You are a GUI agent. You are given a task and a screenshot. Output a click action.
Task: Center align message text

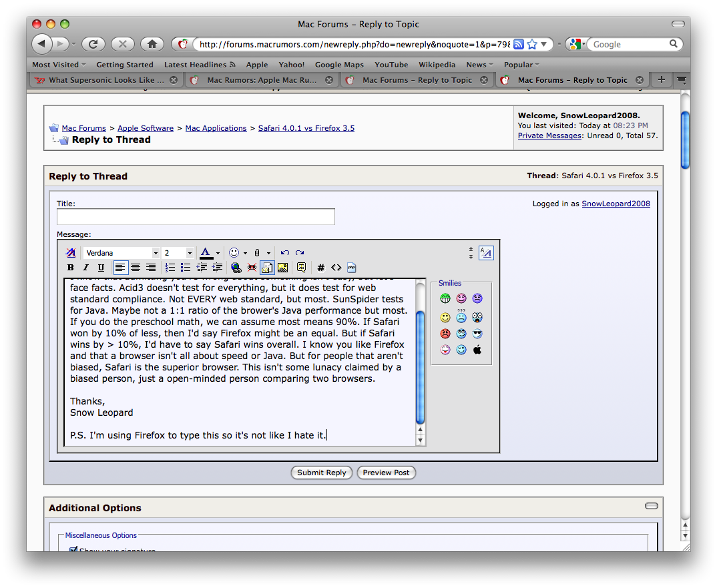click(136, 268)
